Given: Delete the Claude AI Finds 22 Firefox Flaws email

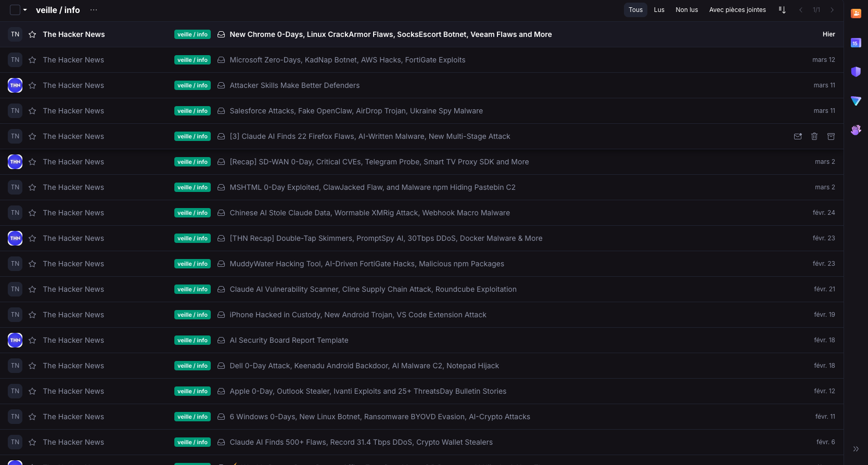Looking at the screenshot, I should pyautogui.click(x=814, y=136).
